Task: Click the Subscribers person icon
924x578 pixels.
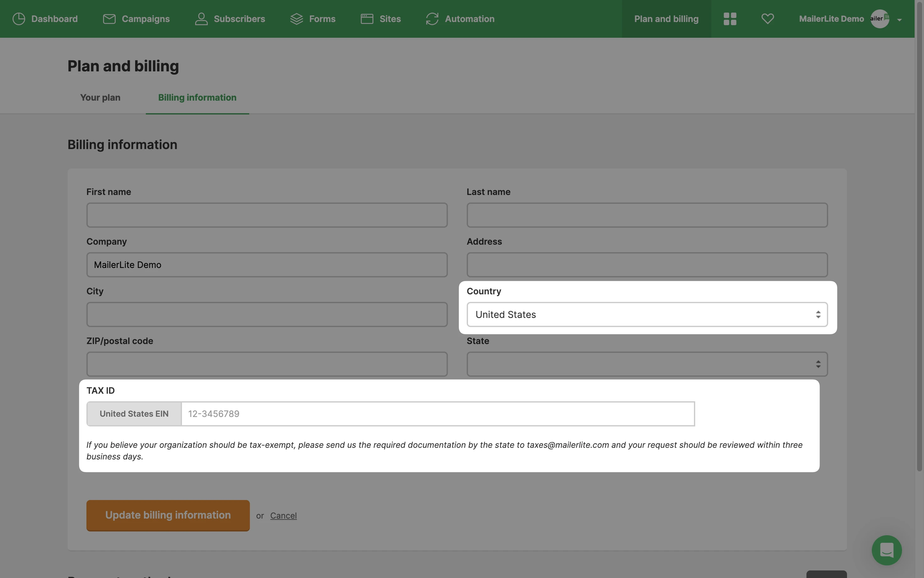Action: [201, 19]
